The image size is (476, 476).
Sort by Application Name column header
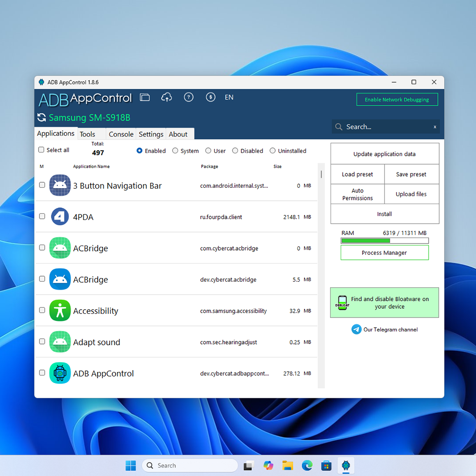pos(91,166)
